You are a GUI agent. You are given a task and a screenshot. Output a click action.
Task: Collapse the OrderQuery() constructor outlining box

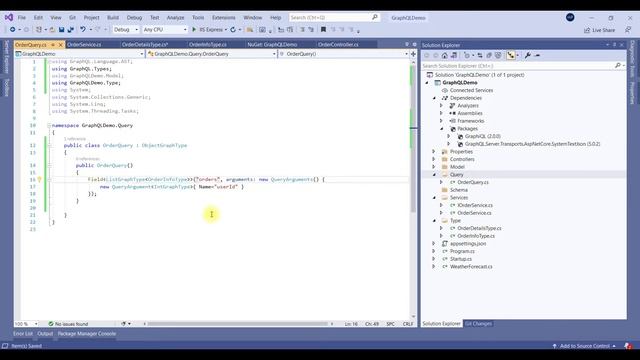point(49,165)
